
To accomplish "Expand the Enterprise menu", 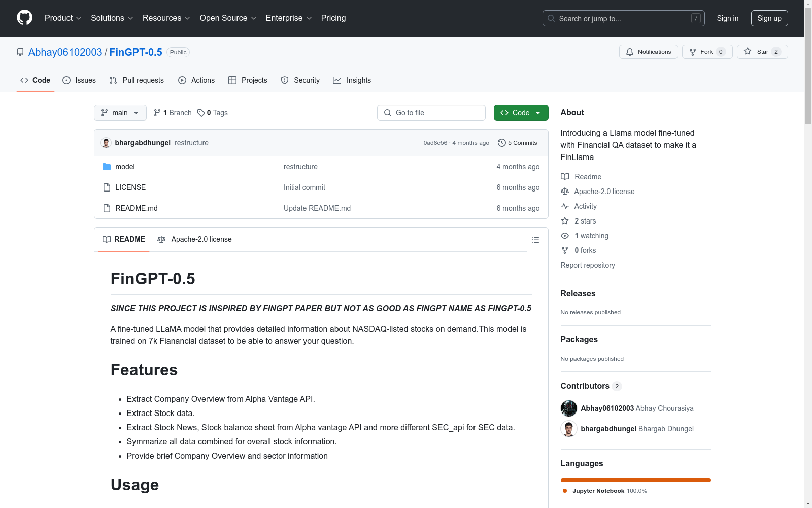I will [289, 18].
